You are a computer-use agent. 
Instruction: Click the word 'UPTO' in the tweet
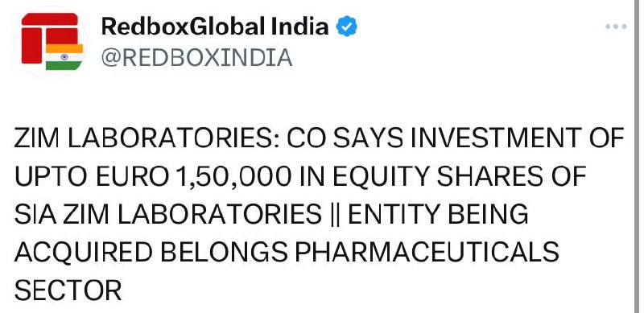pyautogui.click(x=52, y=177)
